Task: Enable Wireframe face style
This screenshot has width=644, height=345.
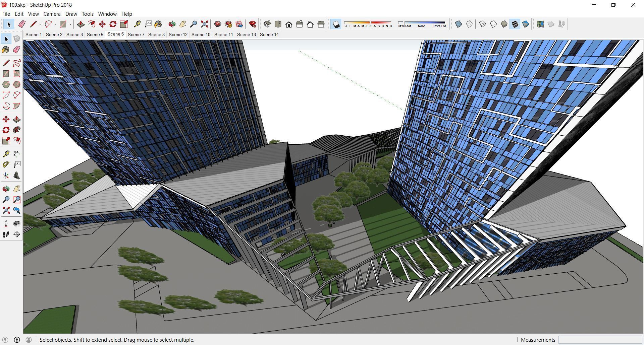Action: 483,24
